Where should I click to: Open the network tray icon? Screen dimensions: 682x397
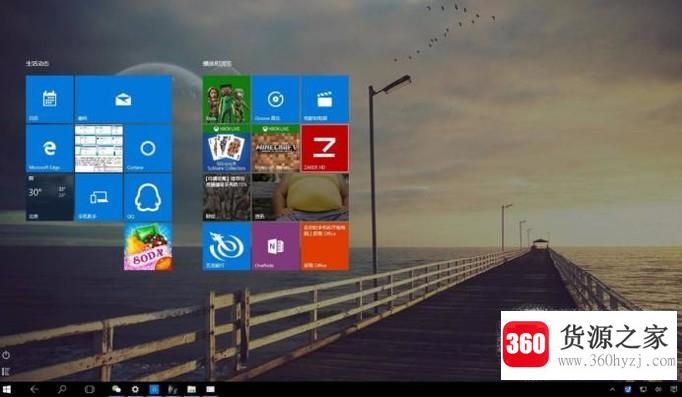pos(643,390)
